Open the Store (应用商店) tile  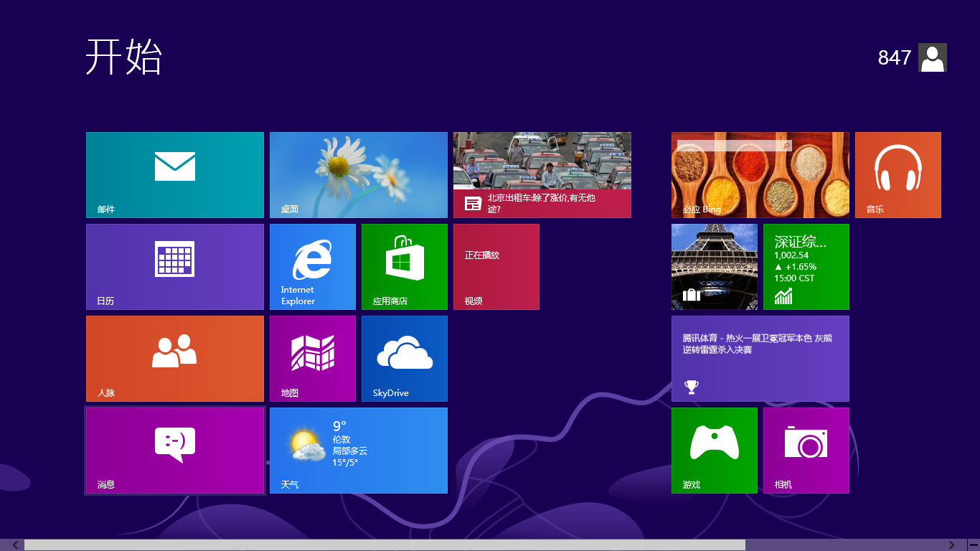[404, 266]
